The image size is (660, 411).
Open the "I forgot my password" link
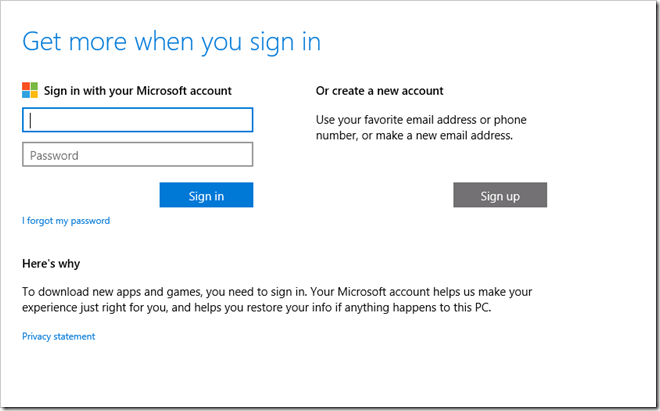[66, 220]
